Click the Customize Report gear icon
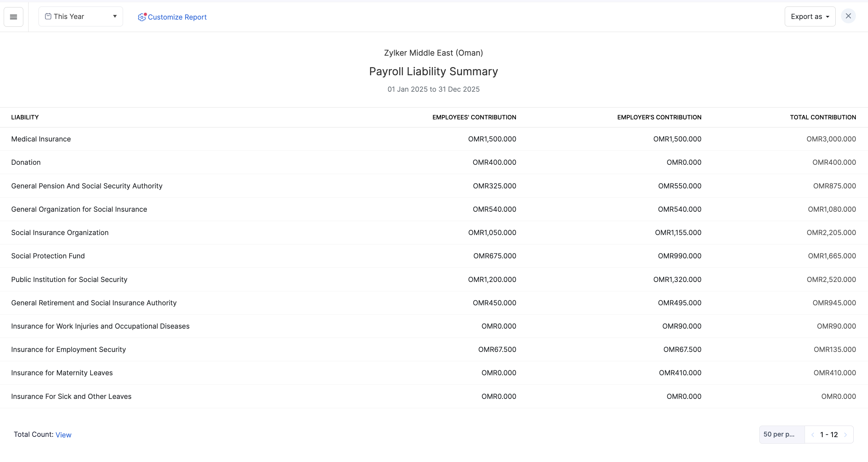Image resolution: width=868 pixels, height=462 pixels. tap(142, 17)
